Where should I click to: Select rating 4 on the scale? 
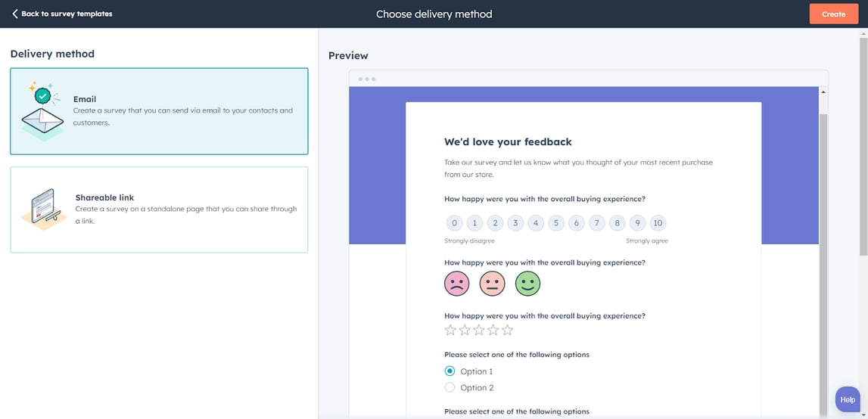536,223
